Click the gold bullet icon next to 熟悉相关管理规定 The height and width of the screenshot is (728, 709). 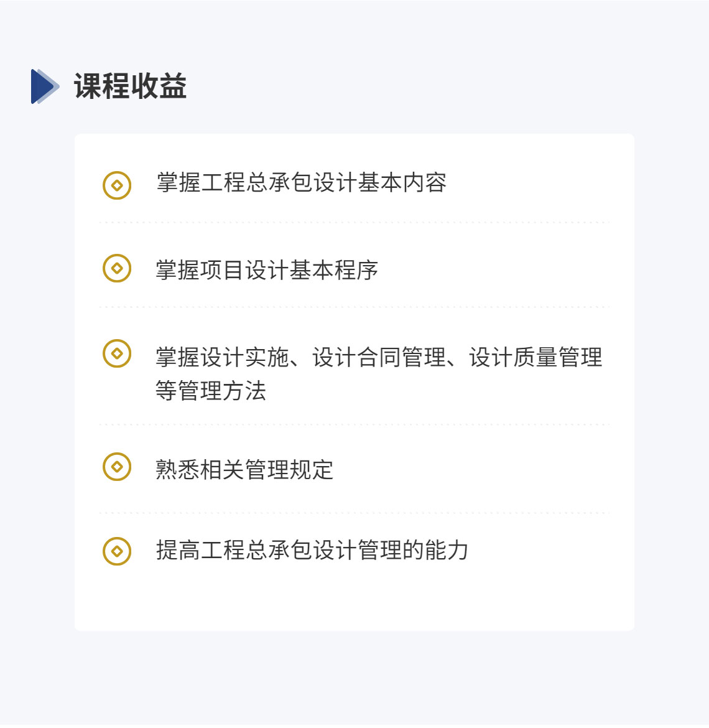pos(117,467)
